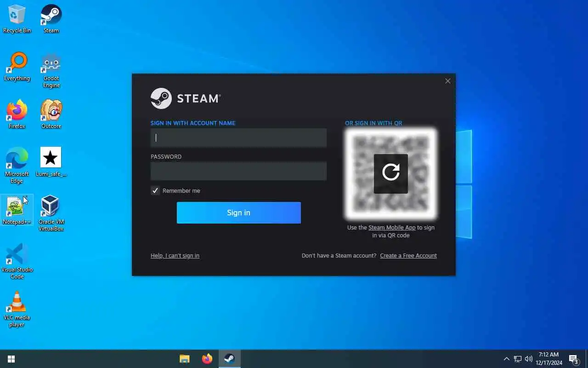588x368 pixels.
Task: Select the Godot Engine desktop icon
Action: 51,70
